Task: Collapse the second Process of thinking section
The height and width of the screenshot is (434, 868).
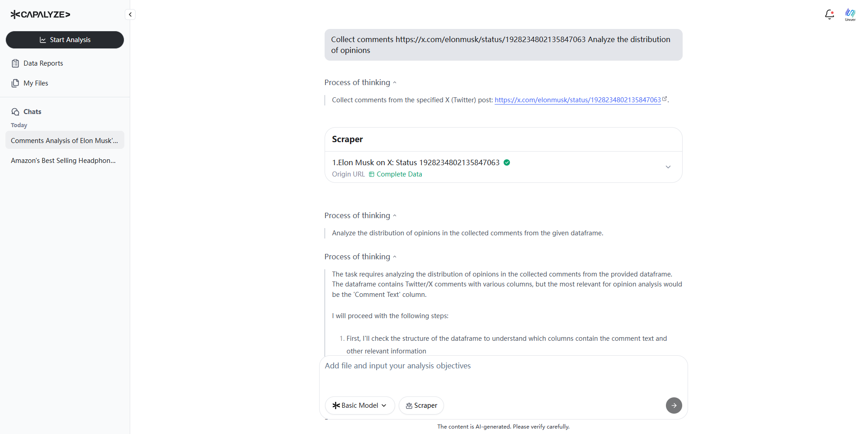Action: 360,215
